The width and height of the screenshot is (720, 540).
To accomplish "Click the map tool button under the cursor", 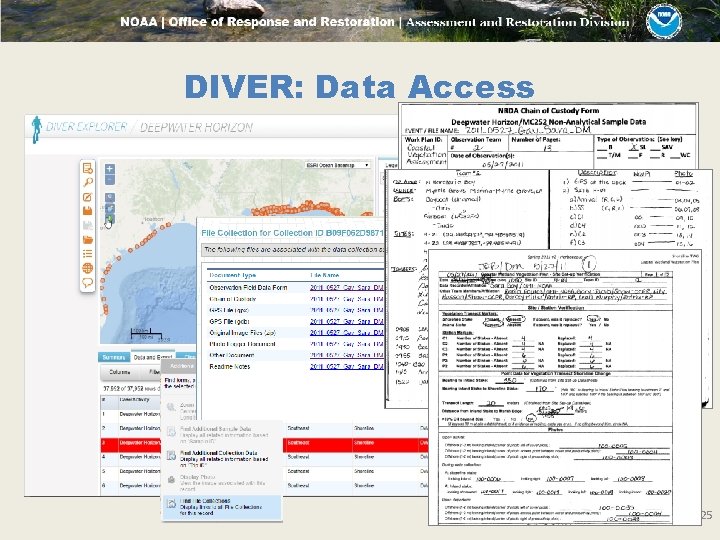I will click(110, 219).
